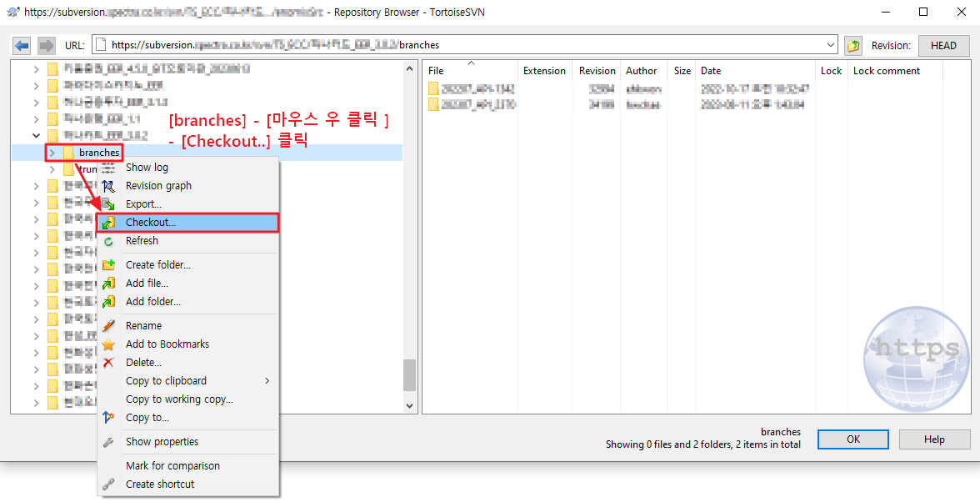Screen dimensions: 980x502
Task: Choose Create shortcut entry
Action: (x=188, y=484)
